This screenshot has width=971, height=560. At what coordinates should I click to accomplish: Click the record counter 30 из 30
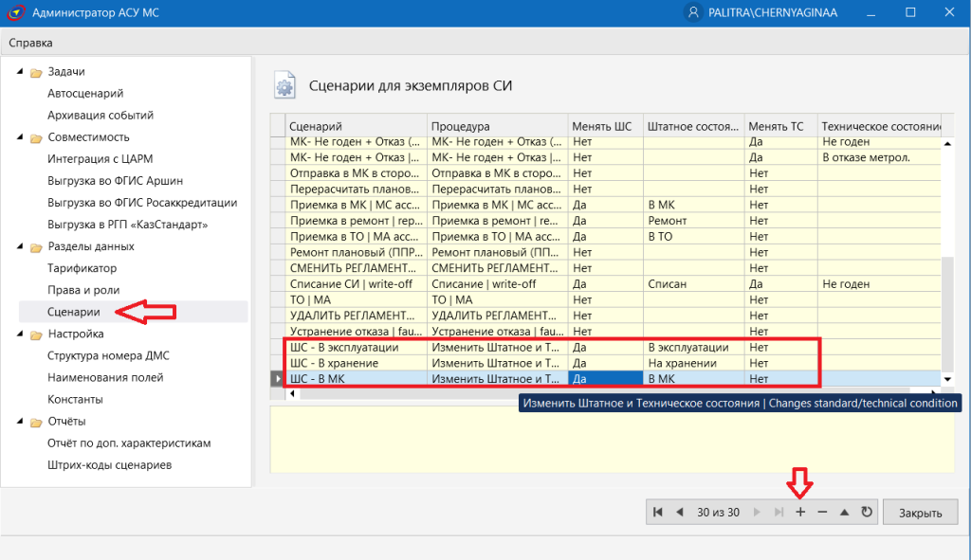click(x=719, y=513)
